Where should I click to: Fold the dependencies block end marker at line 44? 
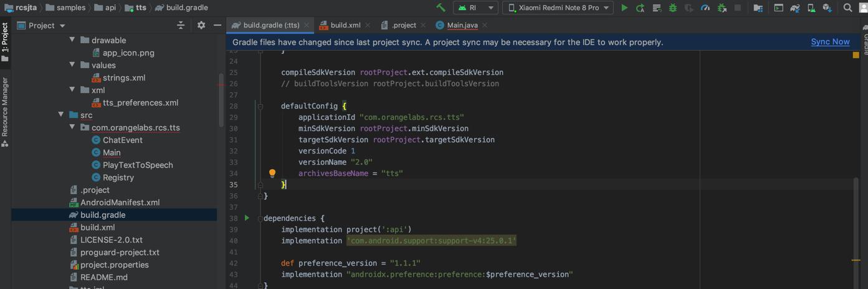pos(260,285)
